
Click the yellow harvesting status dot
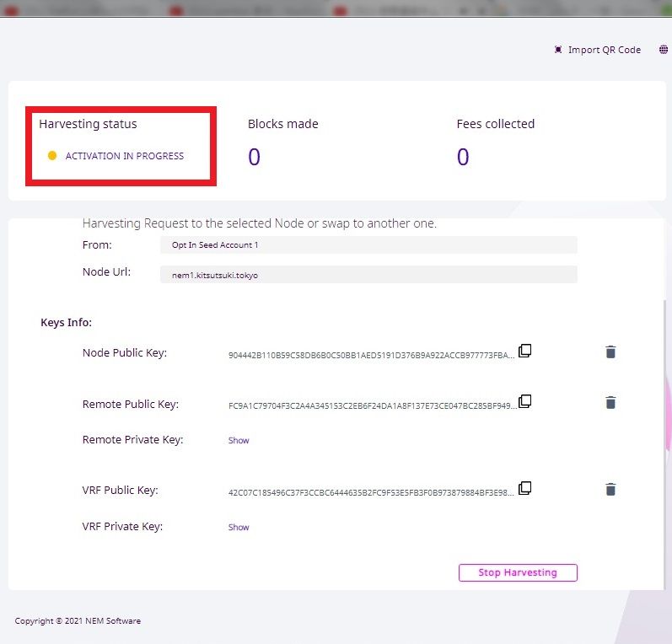click(52, 156)
